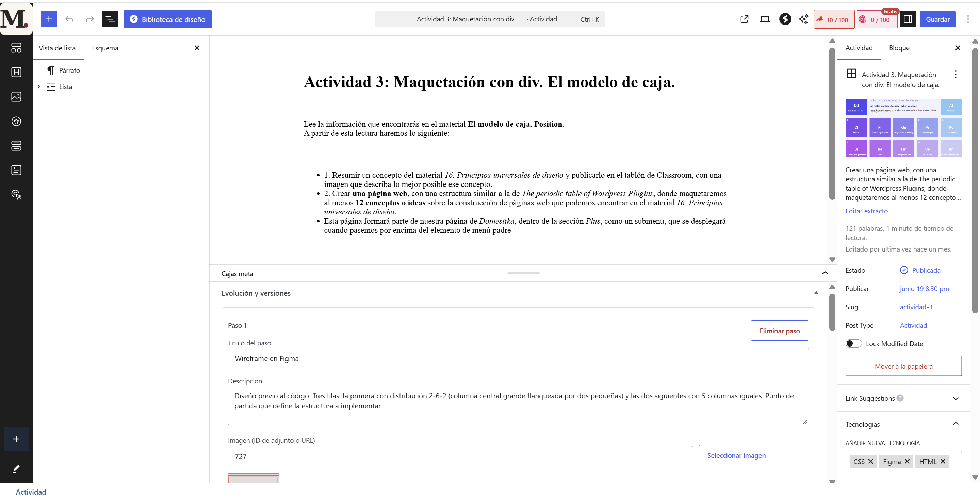This screenshot has width=980, height=499.
Task: Expand Link Suggestions panel
Action: [x=955, y=398]
